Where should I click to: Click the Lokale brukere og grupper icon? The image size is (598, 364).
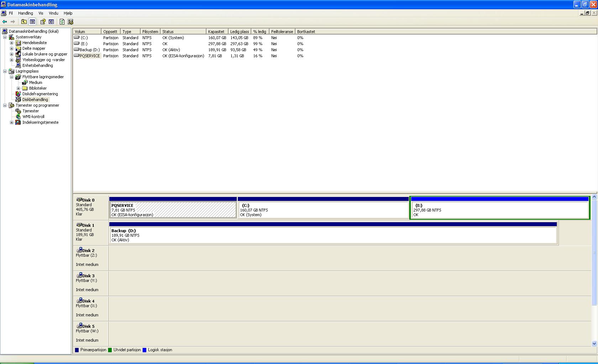click(18, 54)
